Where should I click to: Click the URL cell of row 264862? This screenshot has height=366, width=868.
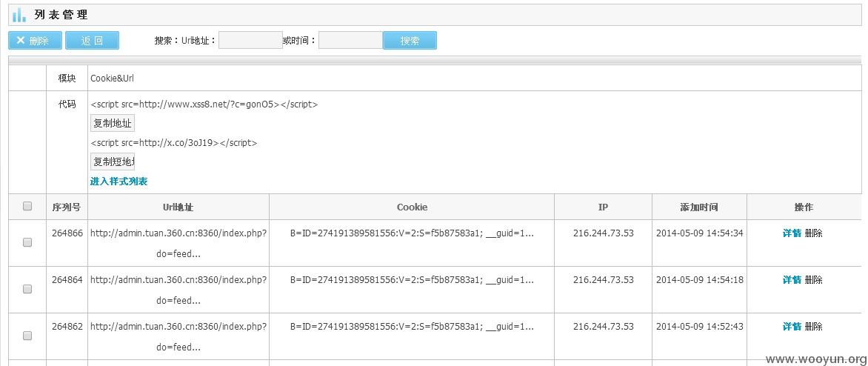click(x=178, y=336)
